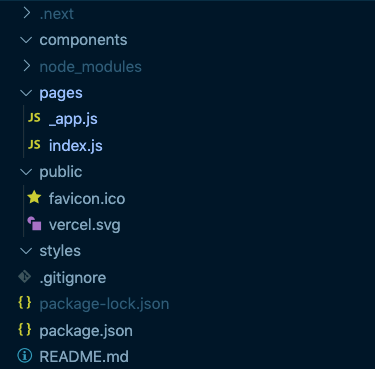
Task: Expand the .next folder chevron
Action: (27, 13)
